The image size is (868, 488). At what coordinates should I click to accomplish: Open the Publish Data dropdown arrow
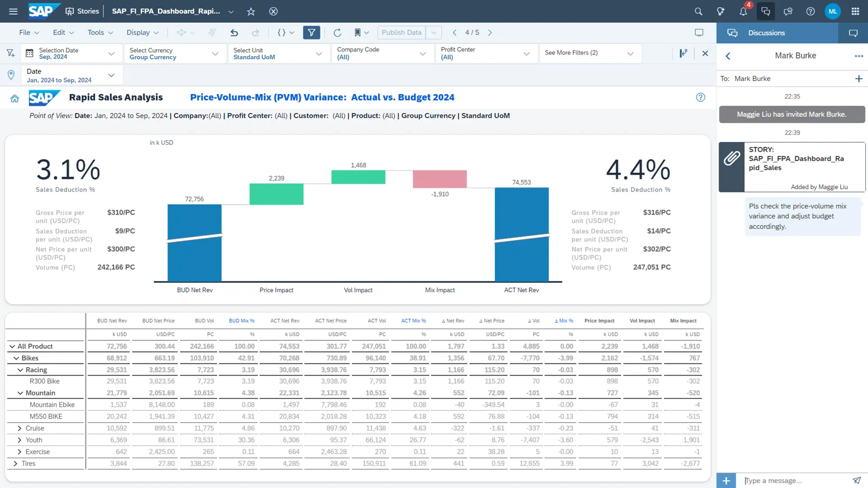coord(434,33)
